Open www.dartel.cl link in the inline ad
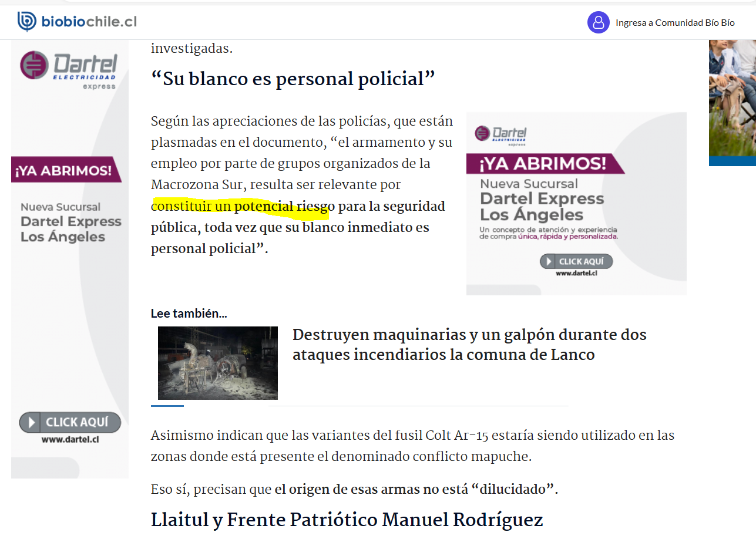Image resolution: width=756 pixels, height=539 pixels. point(576,273)
